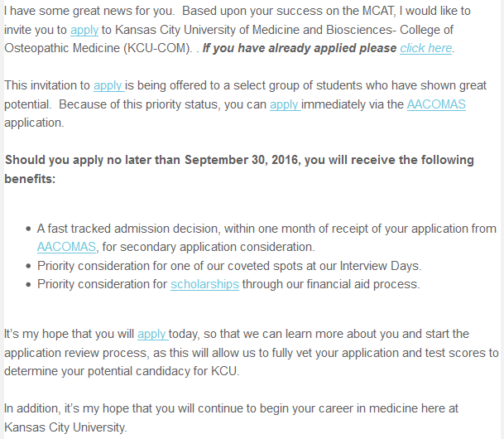504x439 pixels.
Task: Click the "apply" link before "to Kansas City University"
Action: 84,29
